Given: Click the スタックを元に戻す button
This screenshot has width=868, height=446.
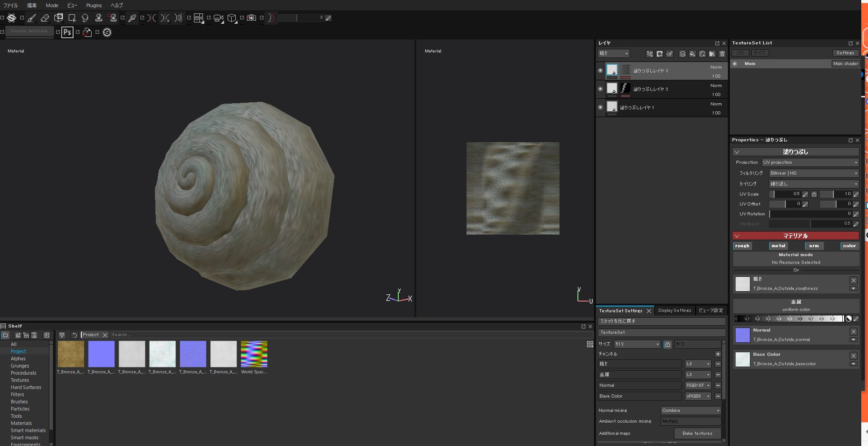Looking at the screenshot, I should pyautogui.click(x=662, y=321).
